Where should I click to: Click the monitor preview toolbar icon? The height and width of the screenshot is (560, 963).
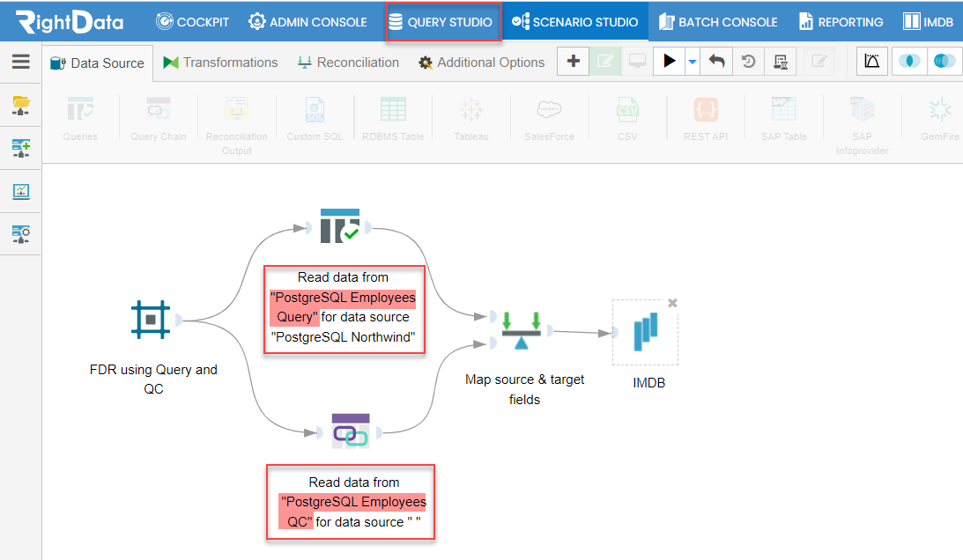coord(637,62)
